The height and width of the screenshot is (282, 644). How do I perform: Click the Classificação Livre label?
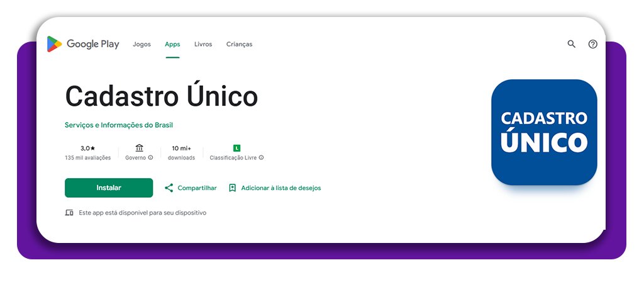coord(233,158)
